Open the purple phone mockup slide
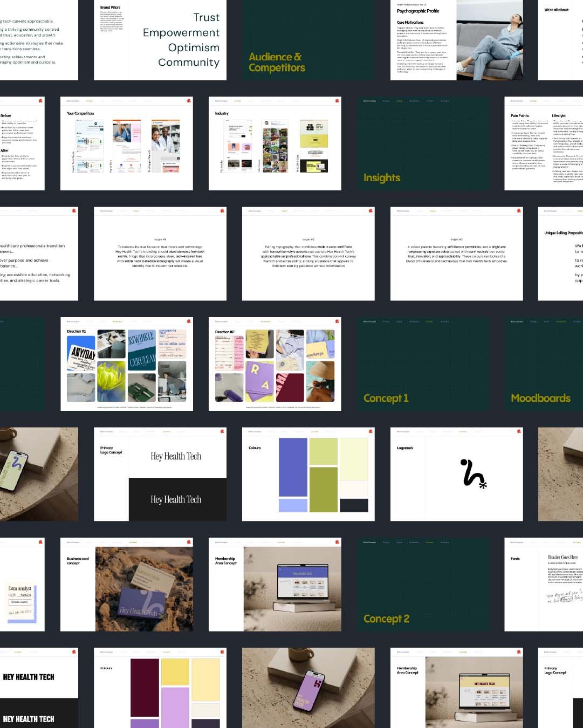This screenshot has height=728, width=583. 308,688
